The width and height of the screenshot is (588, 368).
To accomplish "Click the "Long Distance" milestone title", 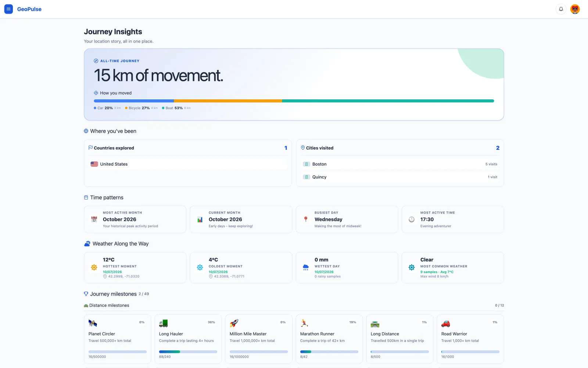I will click(385, 334).
